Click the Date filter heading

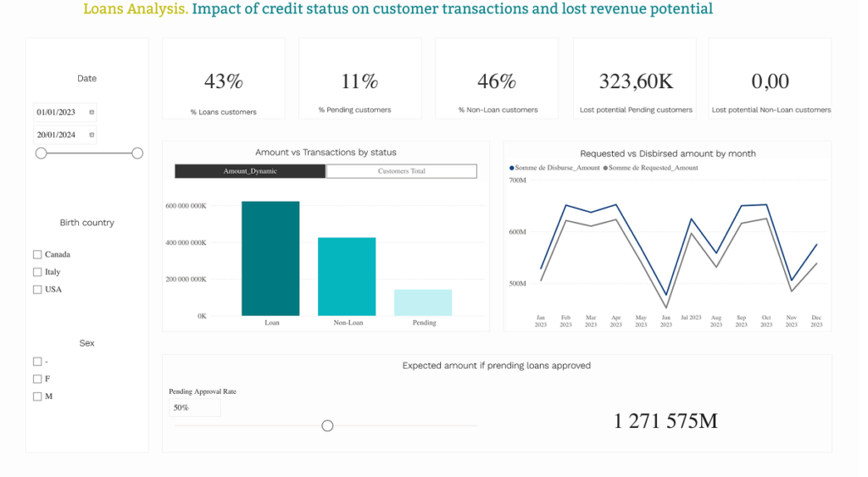point(87,79)
